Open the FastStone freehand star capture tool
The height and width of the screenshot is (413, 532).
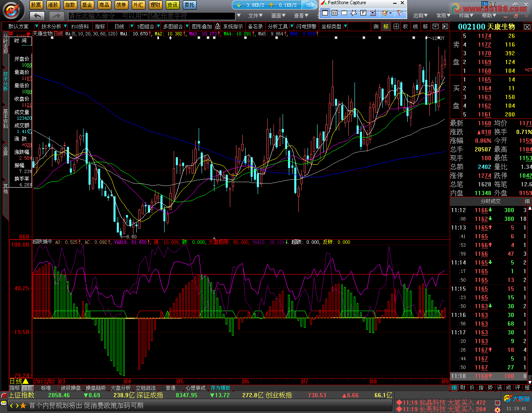pyautogui.click(x=354, y=13)
